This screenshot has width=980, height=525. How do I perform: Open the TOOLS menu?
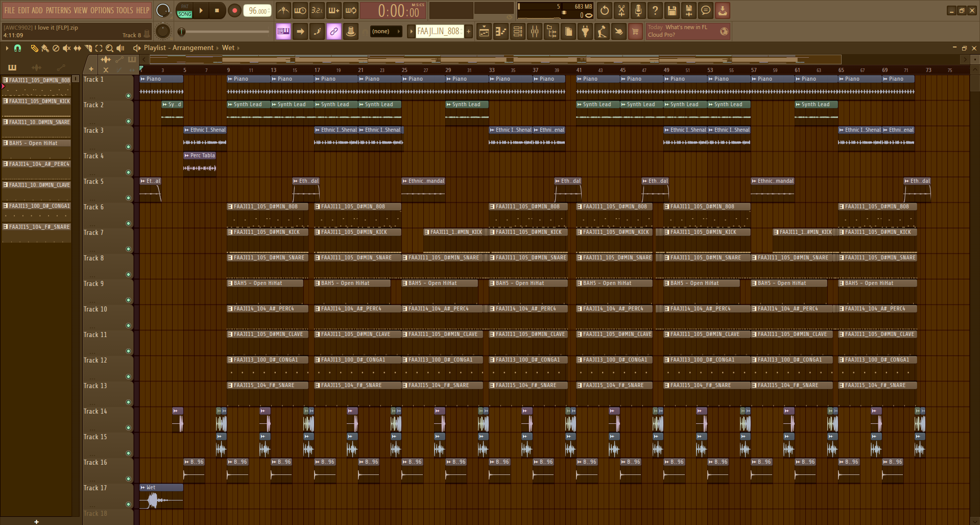(x=125, y=10)
